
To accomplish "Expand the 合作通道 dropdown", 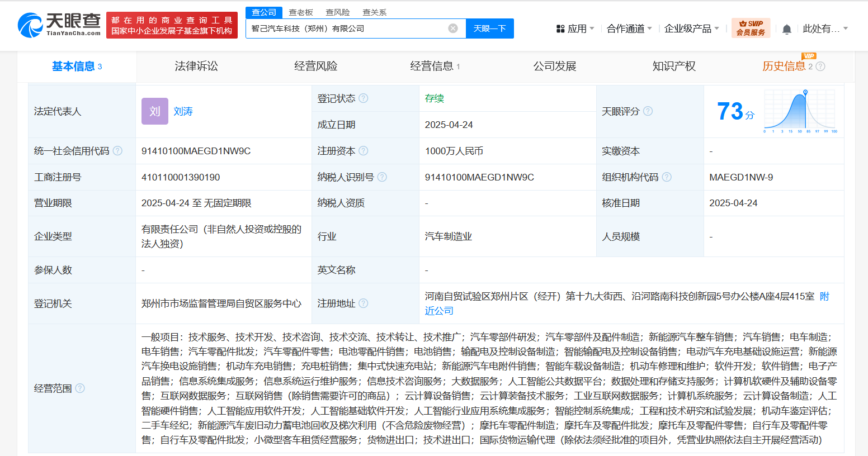I will [629, 28].
